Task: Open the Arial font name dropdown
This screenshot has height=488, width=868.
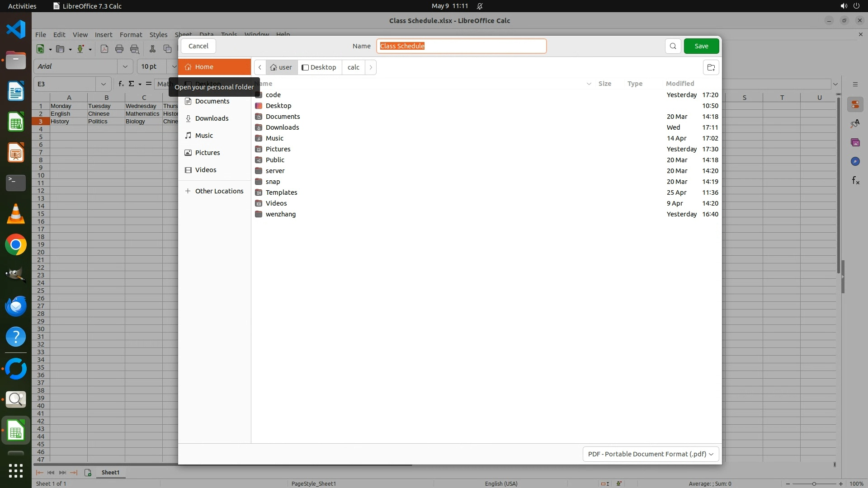Action: [125, 66]
